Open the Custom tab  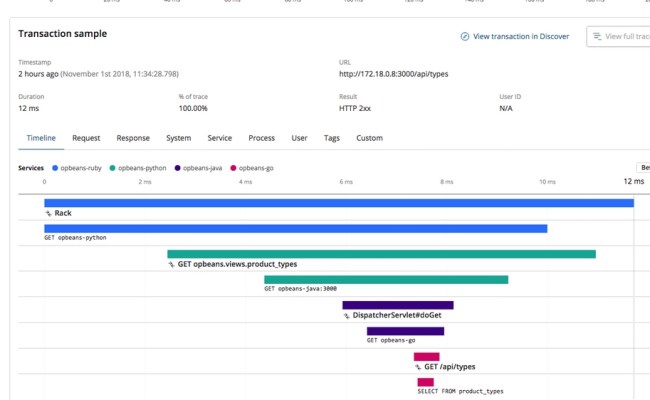tap(369, 138)
